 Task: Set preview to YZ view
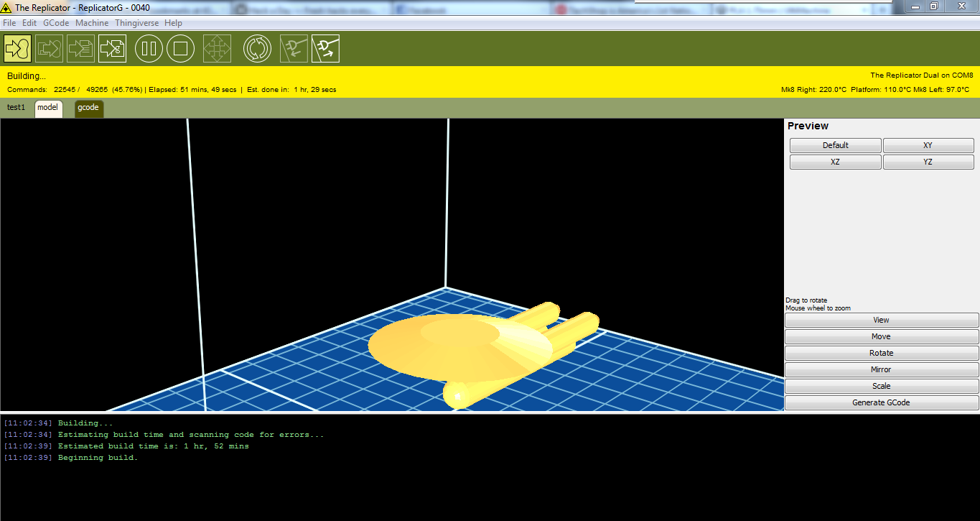[x=928, y=162]
